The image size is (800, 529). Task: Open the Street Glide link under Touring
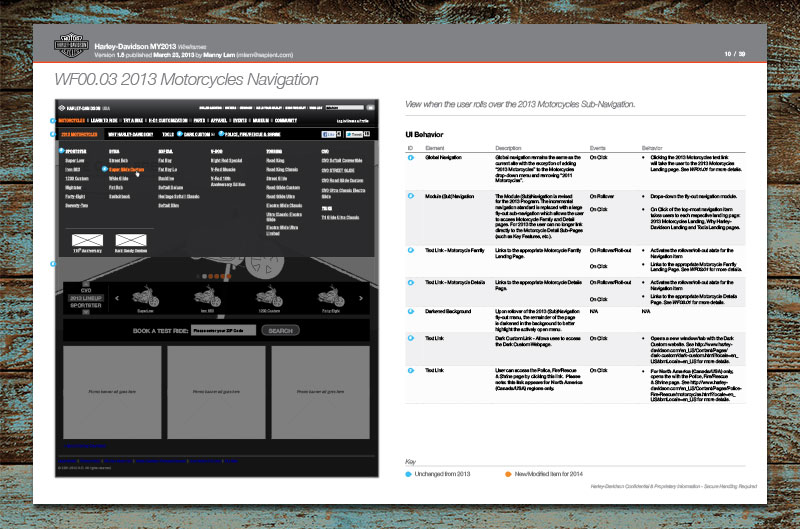(x=277, y=179)
